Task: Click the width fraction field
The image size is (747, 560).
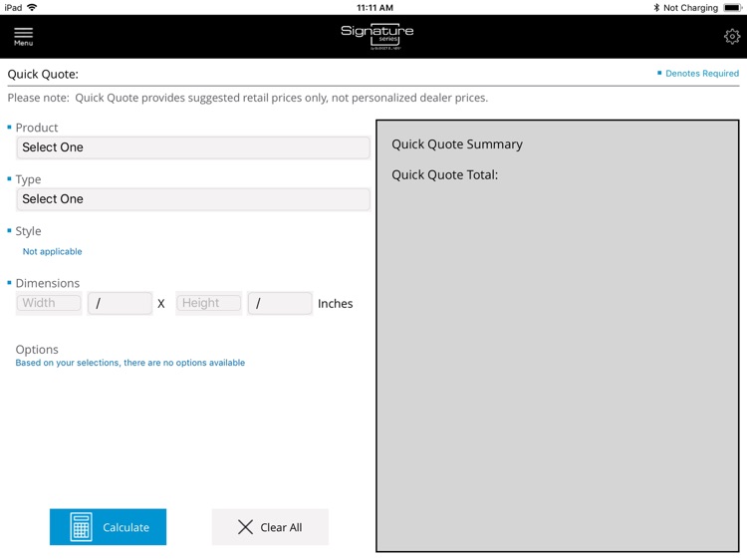Action: click(121, 303)
